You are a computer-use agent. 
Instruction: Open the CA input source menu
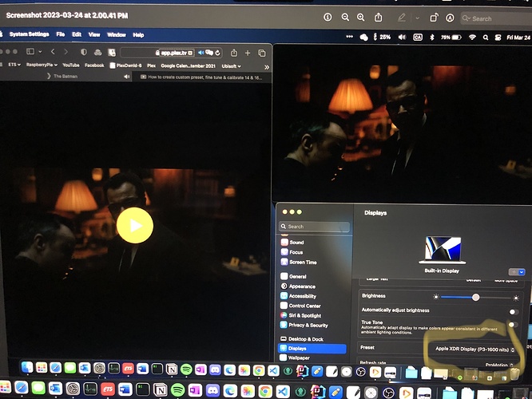point(418,38)
